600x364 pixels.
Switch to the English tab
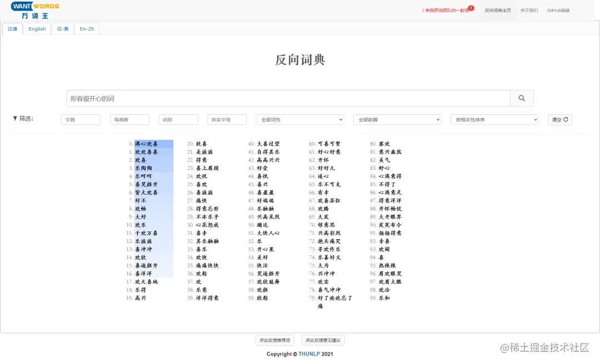37,28
